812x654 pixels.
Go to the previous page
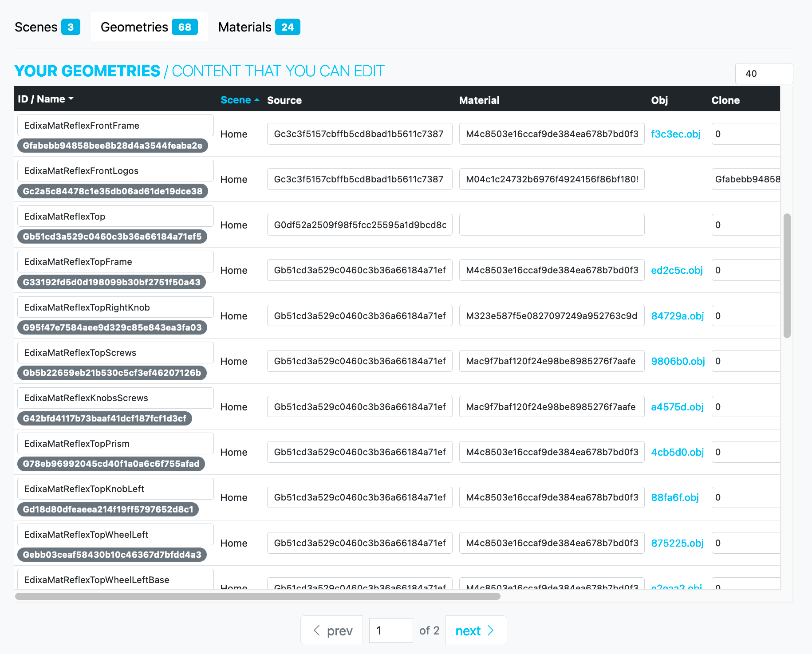coord(332,630)
